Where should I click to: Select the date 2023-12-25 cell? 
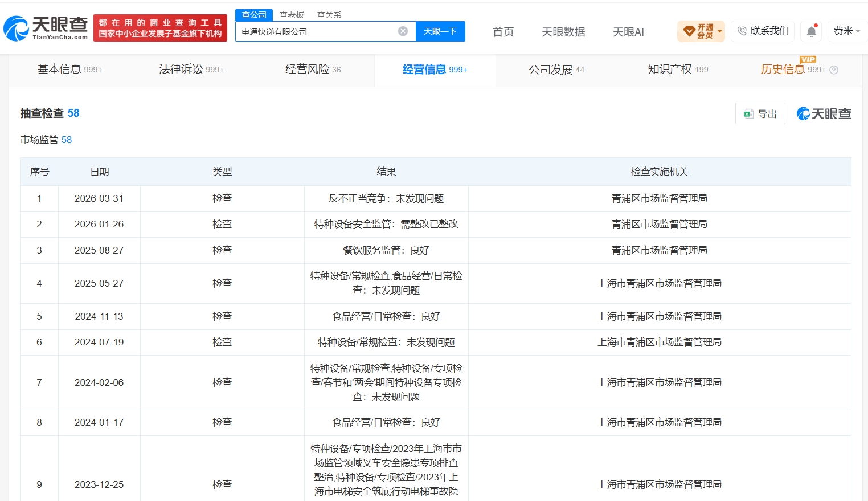pos(99,484)
